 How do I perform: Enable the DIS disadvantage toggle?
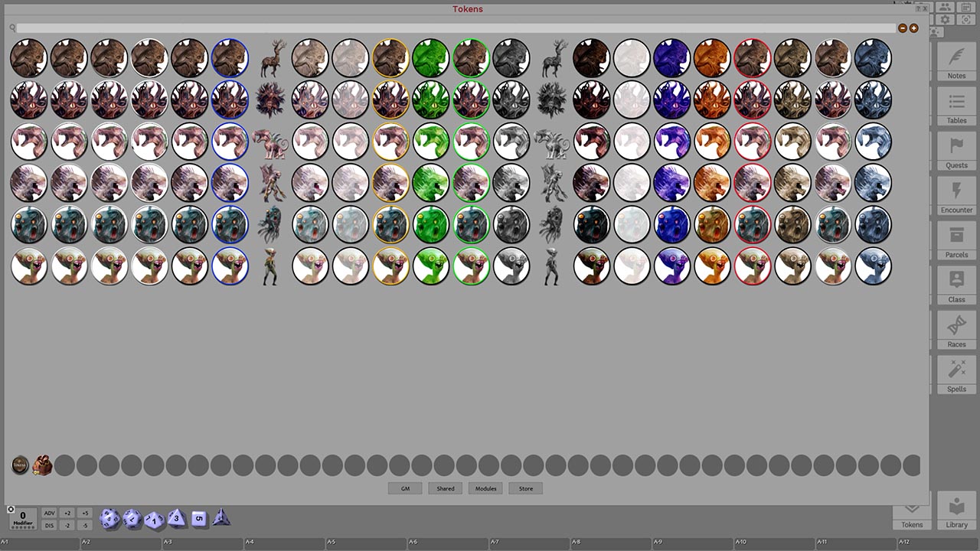coord(49,525)
